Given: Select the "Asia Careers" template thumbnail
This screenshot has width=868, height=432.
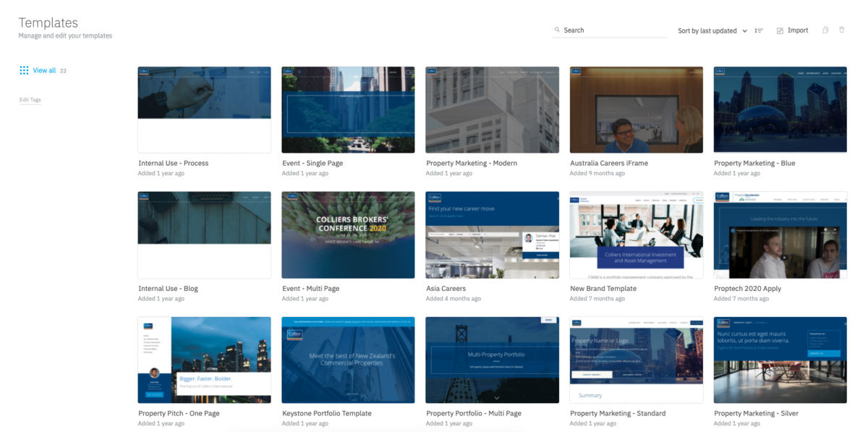Looking at the screenshot, I should (x=492, y=234).
